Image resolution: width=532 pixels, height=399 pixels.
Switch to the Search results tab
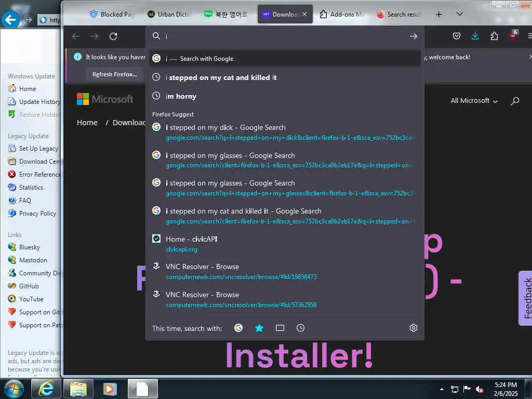pyautogui.click(x=399, y=14)
